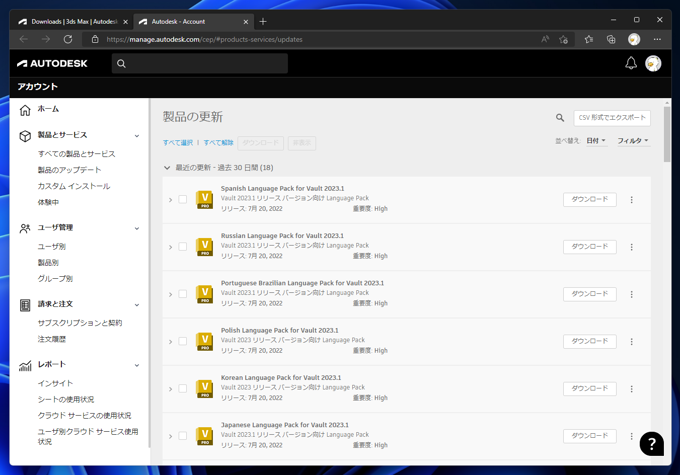Open the notifications bell icon
680x475 pixels.
tap(631, 63)
